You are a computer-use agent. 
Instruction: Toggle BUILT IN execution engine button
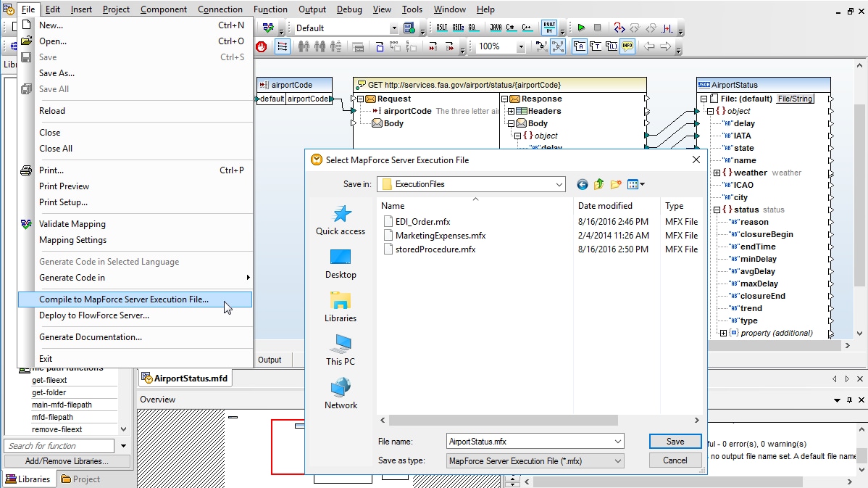click(549, 28)
